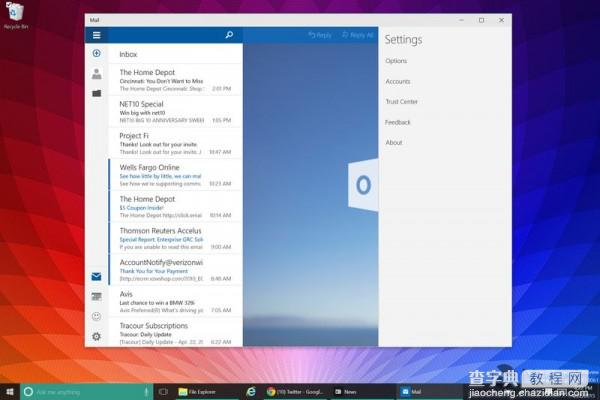Screen dimensions: 600x400
Task: Open the Project Fi email
Action: [175, 143]
